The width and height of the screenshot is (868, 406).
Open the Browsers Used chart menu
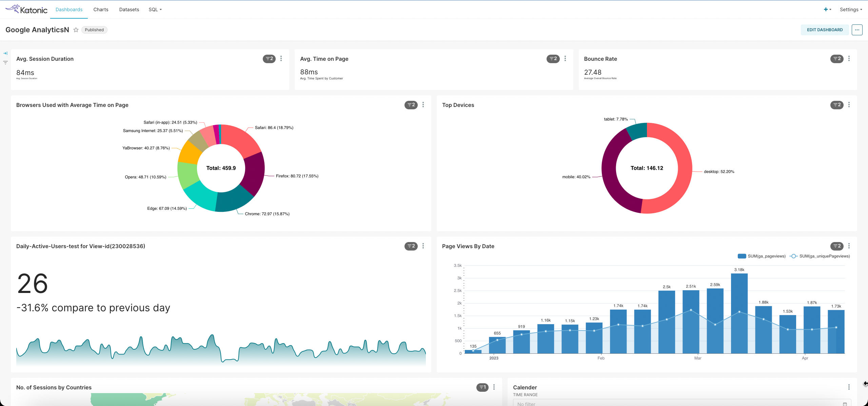pos(423,105)
